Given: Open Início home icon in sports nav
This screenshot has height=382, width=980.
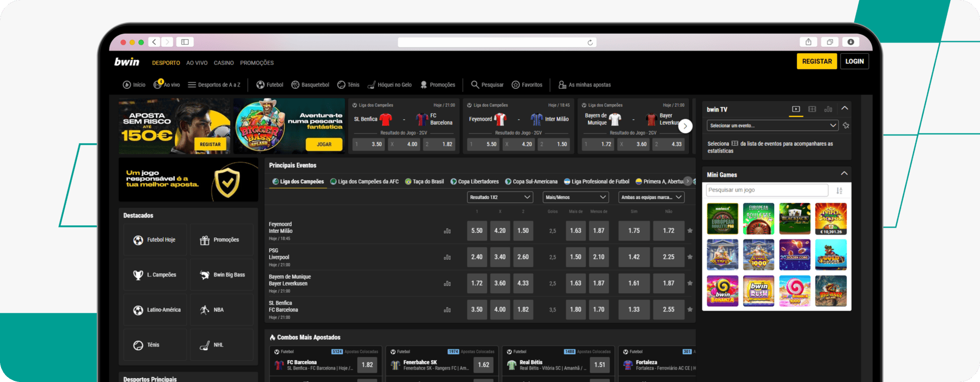Looking at the screenshot, I should point(134,85).
